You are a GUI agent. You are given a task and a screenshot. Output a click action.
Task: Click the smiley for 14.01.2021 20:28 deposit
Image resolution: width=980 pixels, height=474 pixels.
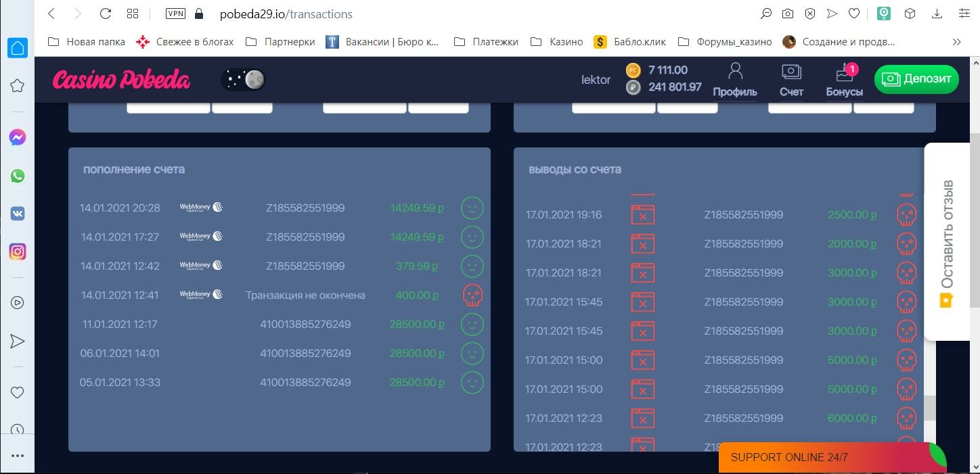[x=472, y=208]
